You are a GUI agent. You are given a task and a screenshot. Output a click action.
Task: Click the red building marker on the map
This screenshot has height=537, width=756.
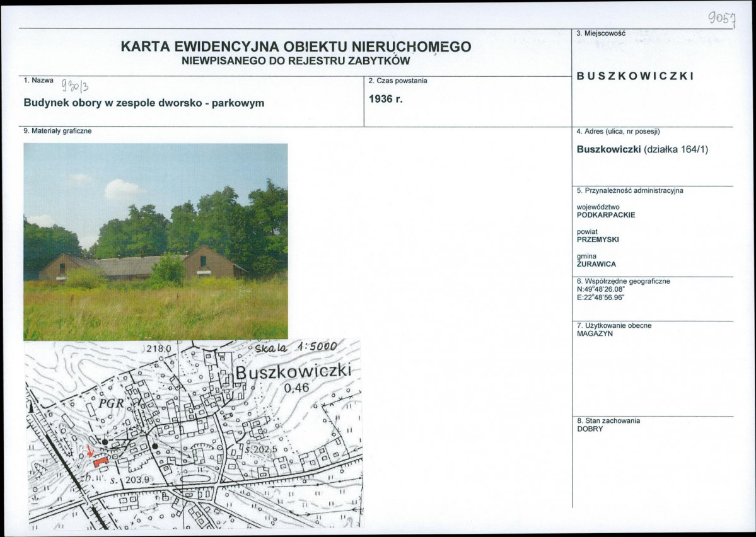pos(101,462)
